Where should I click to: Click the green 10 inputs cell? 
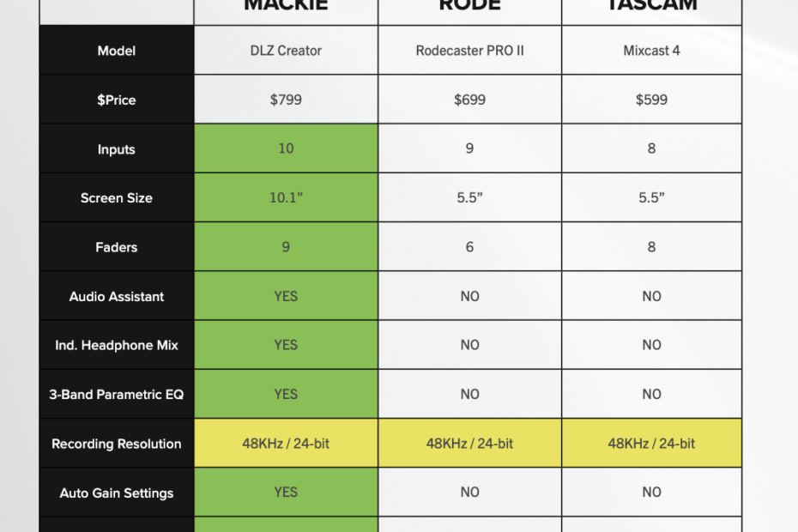[x=286, y=148]
